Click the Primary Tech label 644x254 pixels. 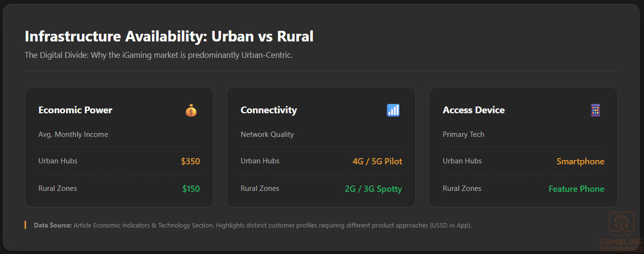tap(464, 134)
